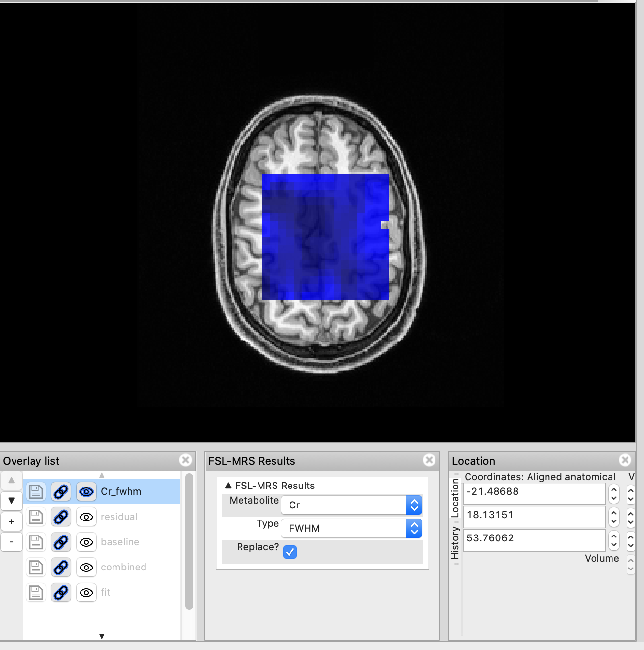644x650 pixels.
Task: Click the save icon for fit overlay
Action: click(36, 593)
